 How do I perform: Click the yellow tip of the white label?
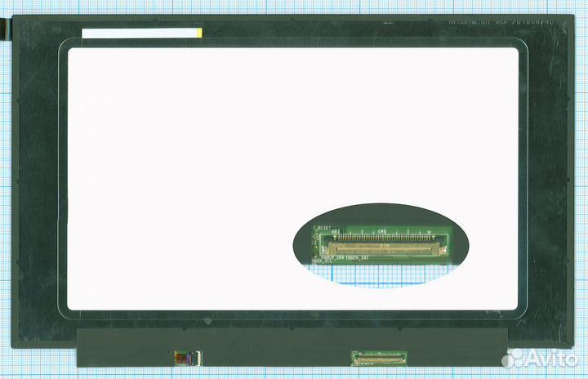[198, 33]
